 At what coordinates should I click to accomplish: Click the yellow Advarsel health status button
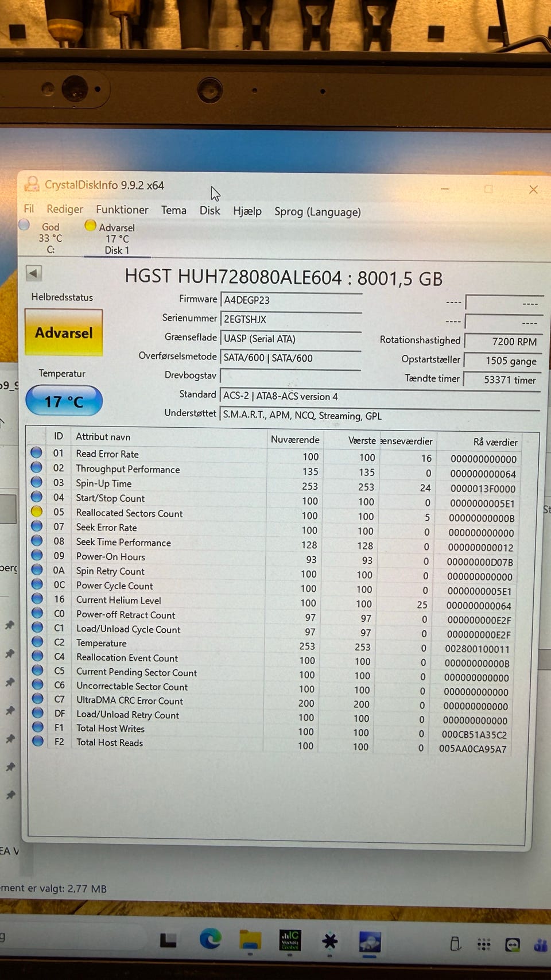[64, 332]
